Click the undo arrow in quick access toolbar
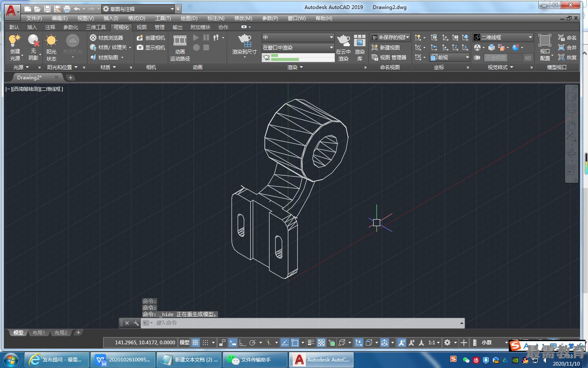This screenshot has width=588, height=368. point(77,9)
